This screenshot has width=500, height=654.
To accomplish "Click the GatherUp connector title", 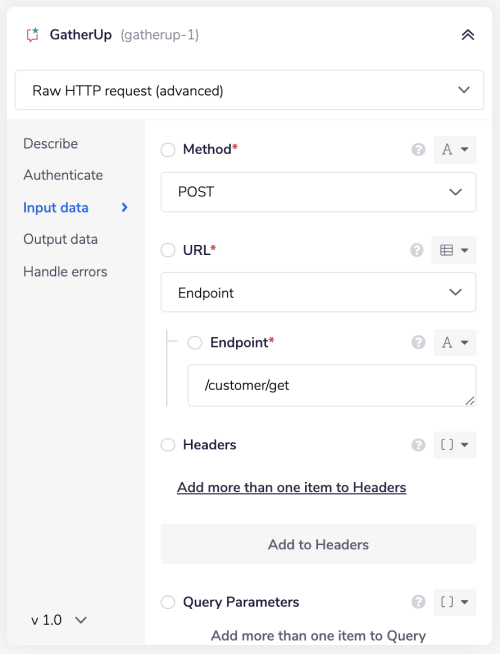I will click(81, 35).
